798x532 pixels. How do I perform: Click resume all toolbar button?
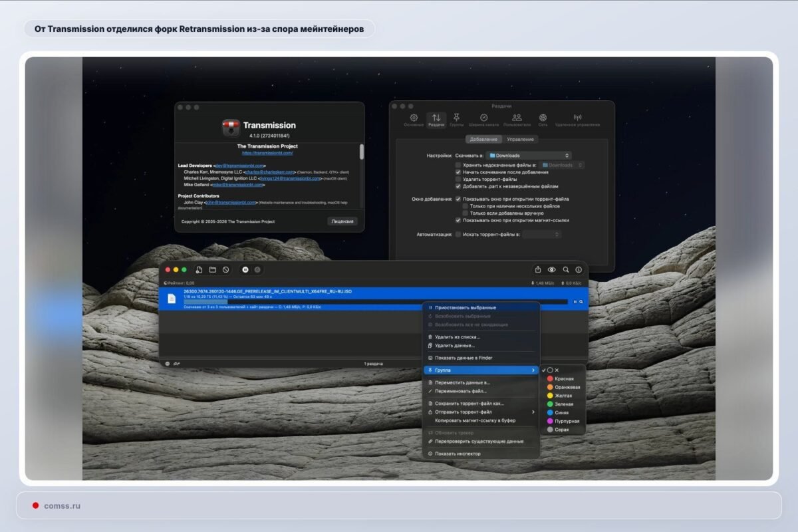point(257,270)
